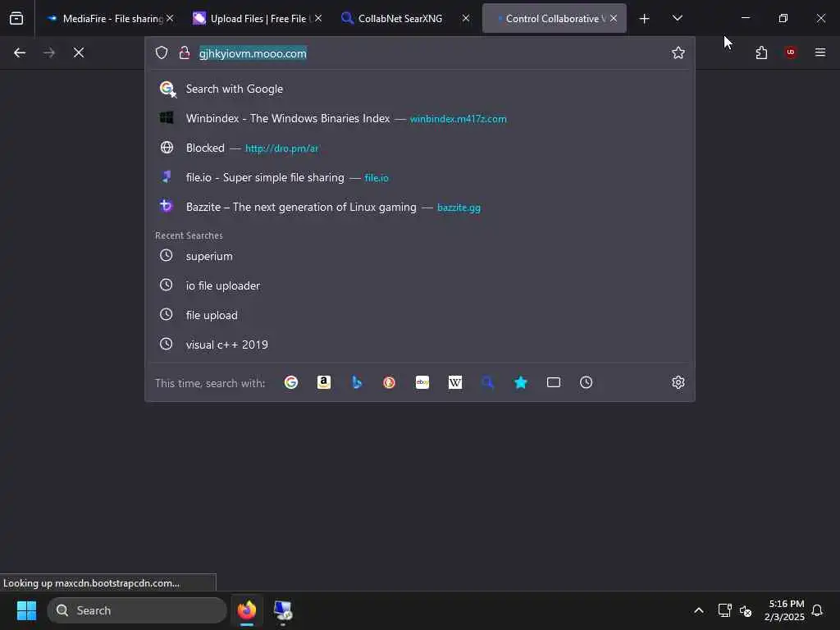
Task: Open Firefox from the taskbar
Action: tap(247, 610)
